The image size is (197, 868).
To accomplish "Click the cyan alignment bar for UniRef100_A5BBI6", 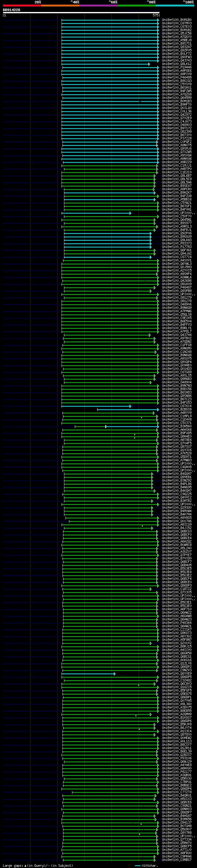I will point(110,200).
